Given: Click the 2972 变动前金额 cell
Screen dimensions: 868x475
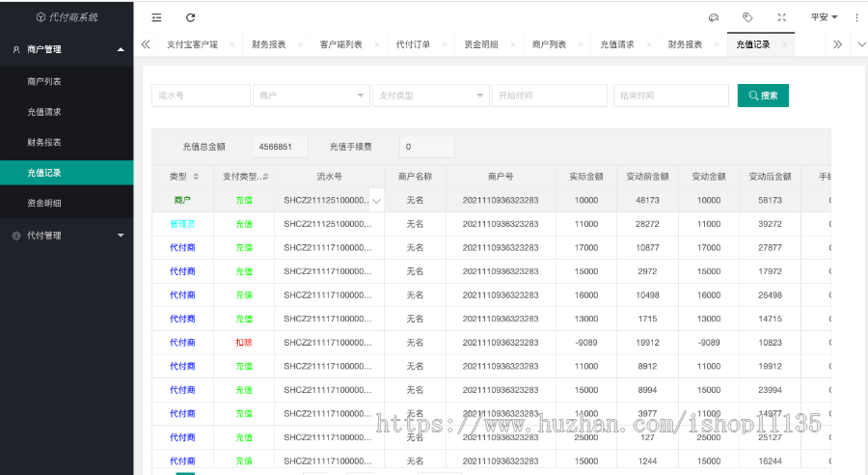Looking at the screenshot, I should [x=647, y=271].
